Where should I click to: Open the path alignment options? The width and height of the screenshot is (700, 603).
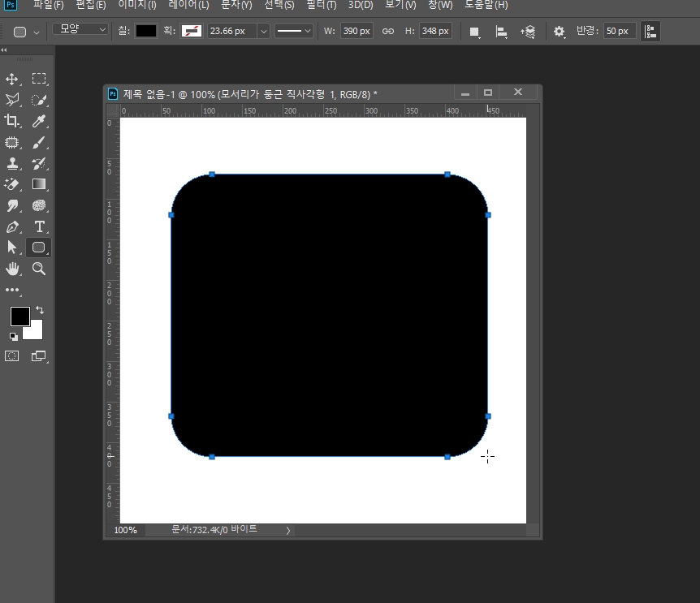501,32
